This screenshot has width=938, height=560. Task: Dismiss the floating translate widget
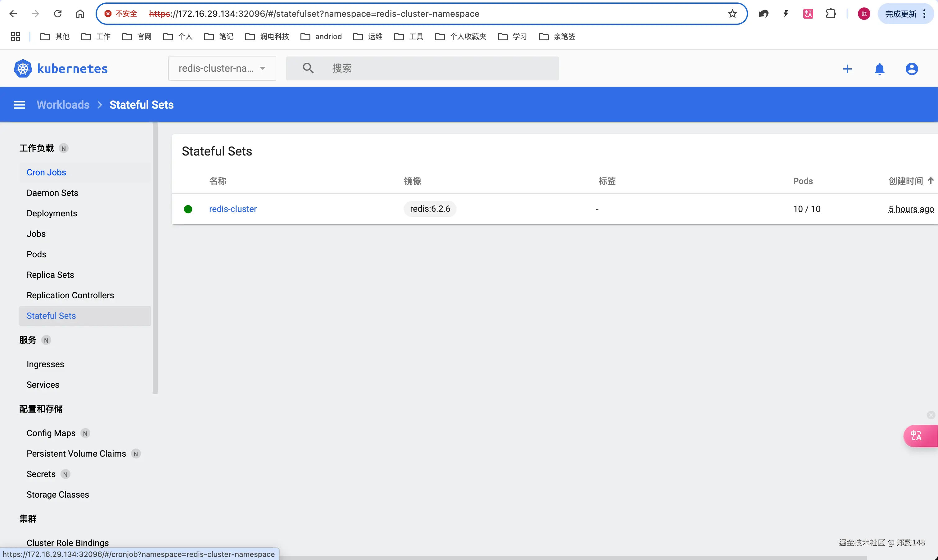931,415
